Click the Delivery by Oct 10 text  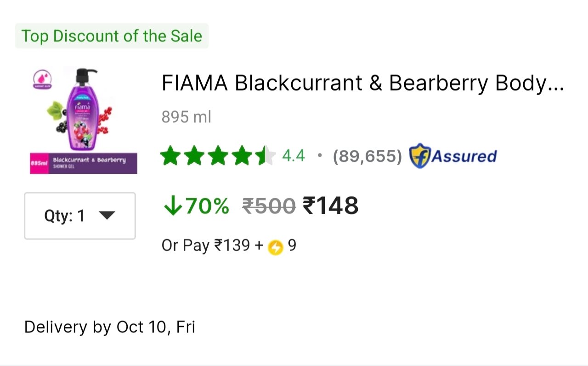pyautogui.click(x=109, y=327)
